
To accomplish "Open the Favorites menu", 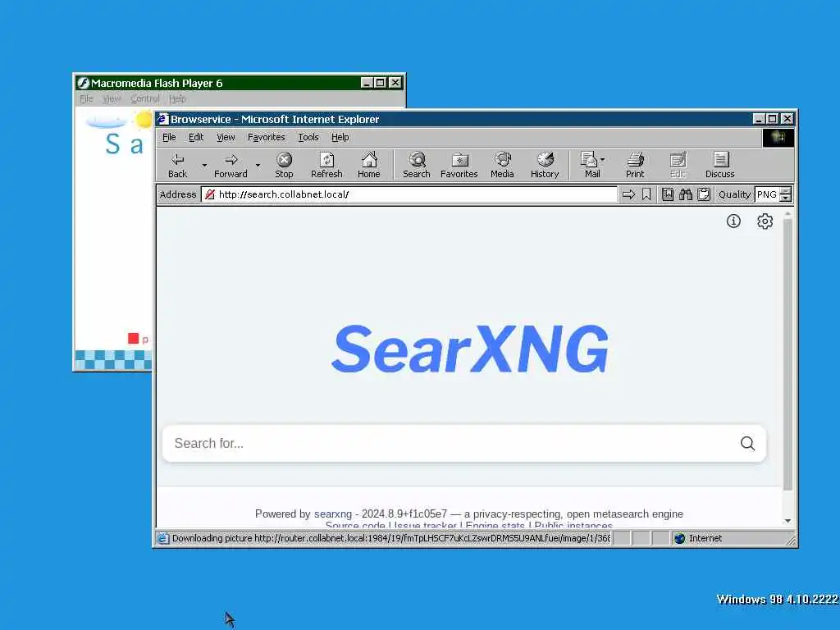I will (x=267, y=137).
